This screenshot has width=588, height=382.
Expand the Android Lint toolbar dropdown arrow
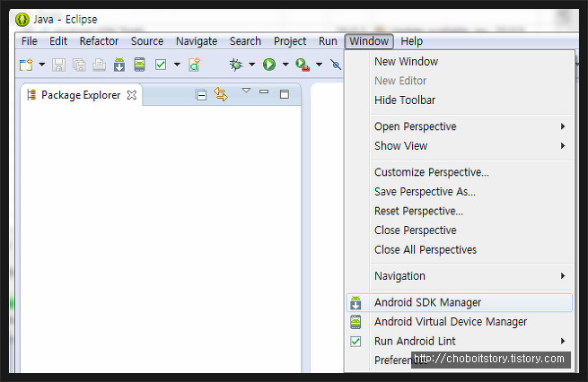click(x=177, y=65)
